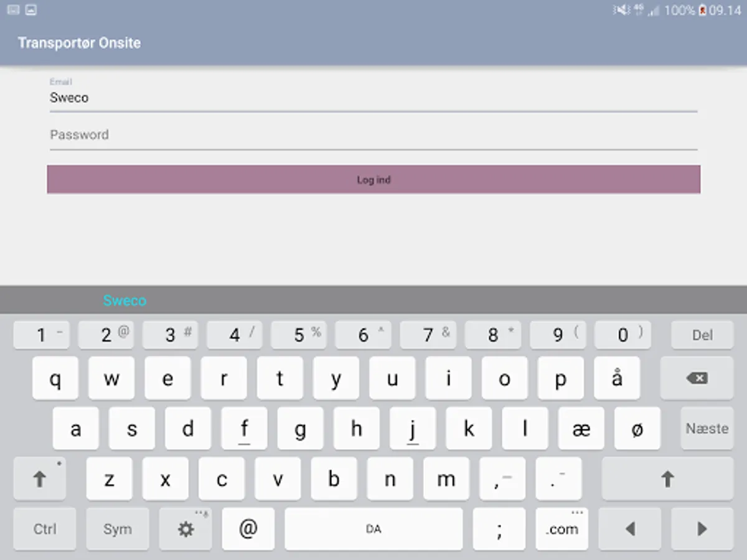Viewport: 747px width, 560px height.
Task: Tap the letter c key
Action: click(x=222, y=479)
